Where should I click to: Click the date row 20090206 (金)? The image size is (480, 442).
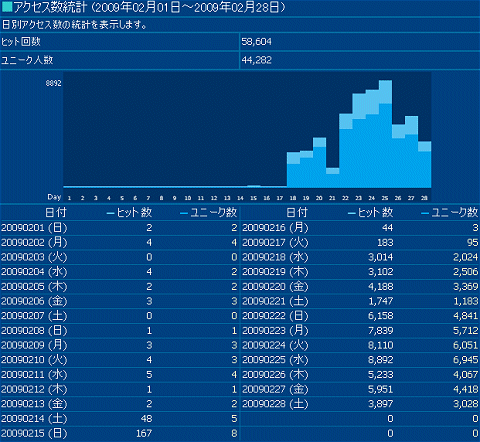(x=34, y=301)
